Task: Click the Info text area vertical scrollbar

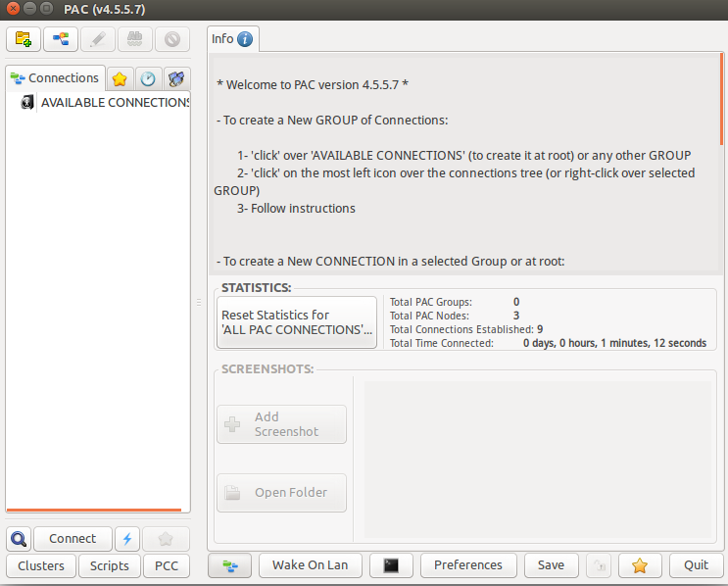Action: 721,99
